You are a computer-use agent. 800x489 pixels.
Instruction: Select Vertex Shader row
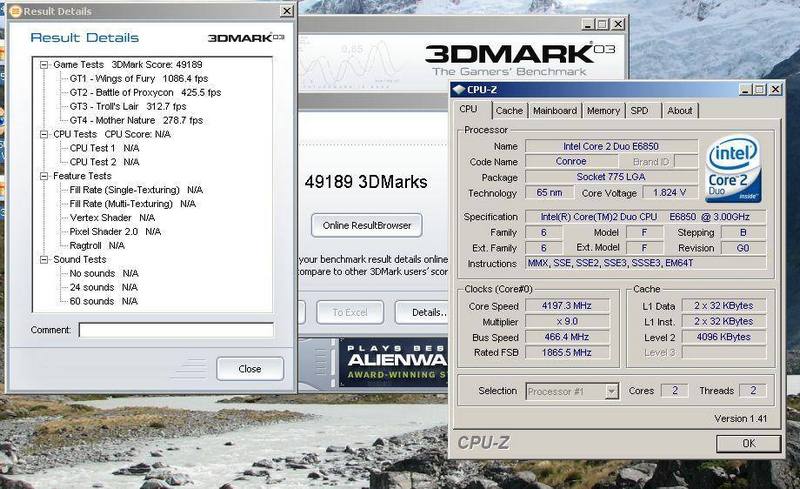tap(112, 218)
